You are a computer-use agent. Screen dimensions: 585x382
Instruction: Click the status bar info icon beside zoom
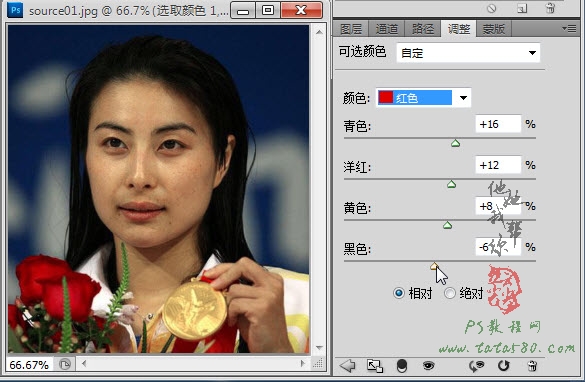[65, 364]
